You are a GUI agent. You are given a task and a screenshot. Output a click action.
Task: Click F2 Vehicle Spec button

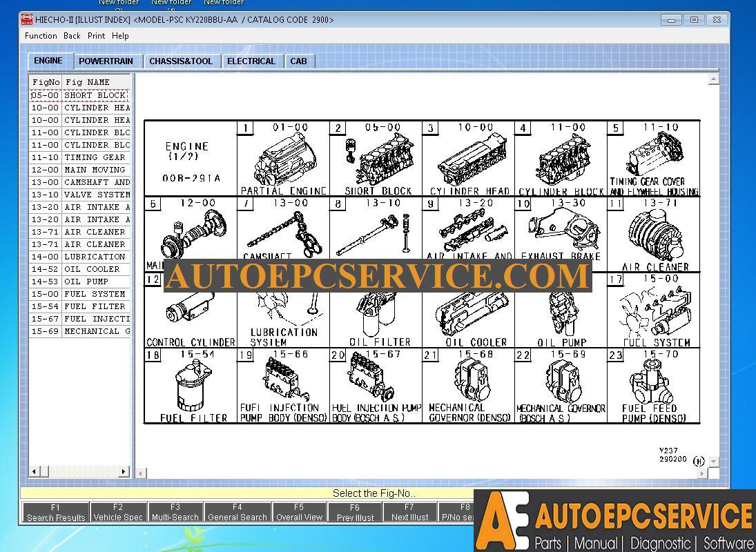click(118, 512)
